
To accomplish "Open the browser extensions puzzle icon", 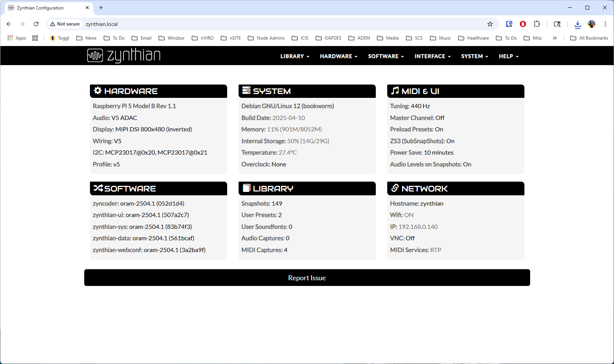I will coord(537,24).
